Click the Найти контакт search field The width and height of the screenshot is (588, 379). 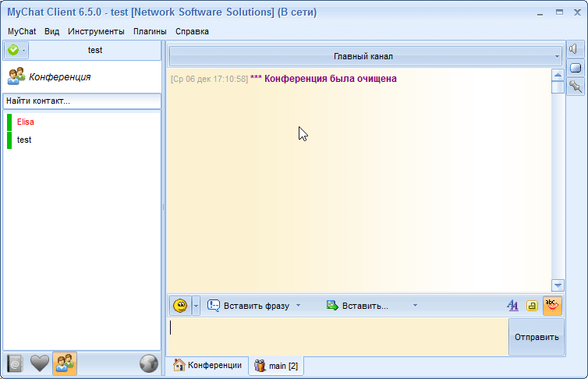click(x=82, y=101)
